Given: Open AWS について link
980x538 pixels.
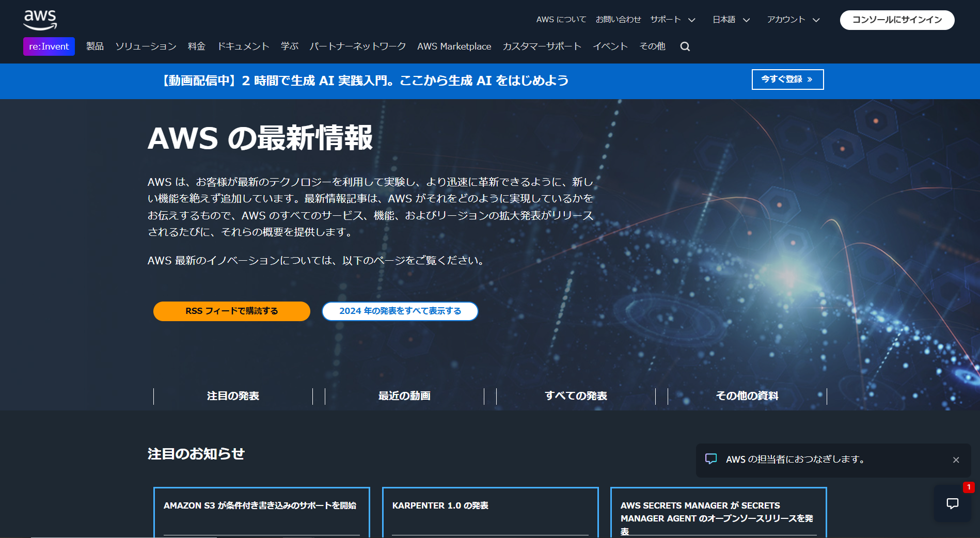Looking at the screenshot, I should click(561, 20).
